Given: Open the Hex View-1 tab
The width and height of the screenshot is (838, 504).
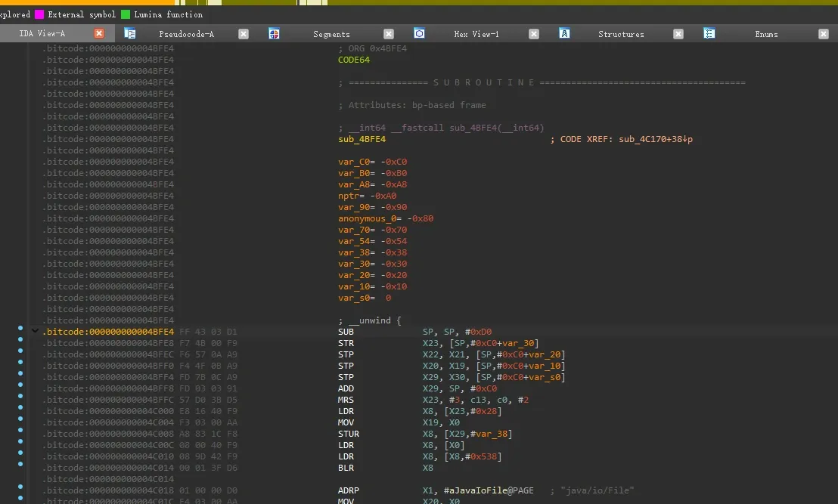Looking at the screenshot, I should point(476,34).
